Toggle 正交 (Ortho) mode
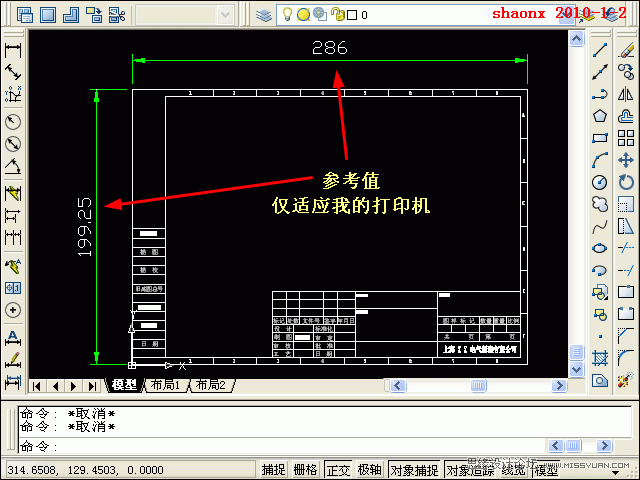Image resolution: width=640 pixels, height=480 pixels. point(338,470)
